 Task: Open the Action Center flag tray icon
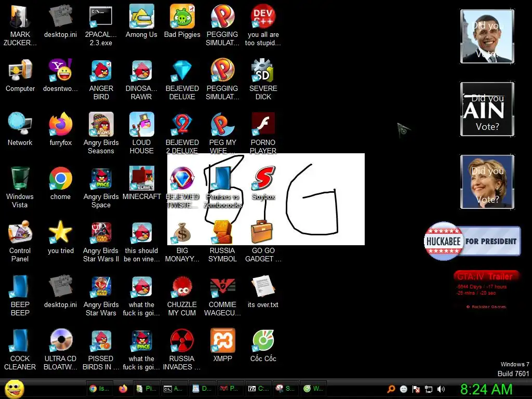[416, 389]
